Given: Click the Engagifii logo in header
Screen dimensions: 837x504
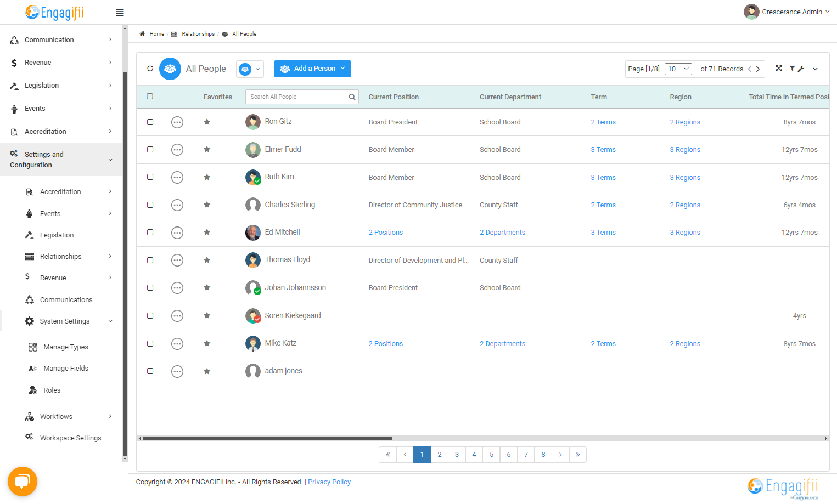Looking at the screenshot, I should click(x=55, y=12).
